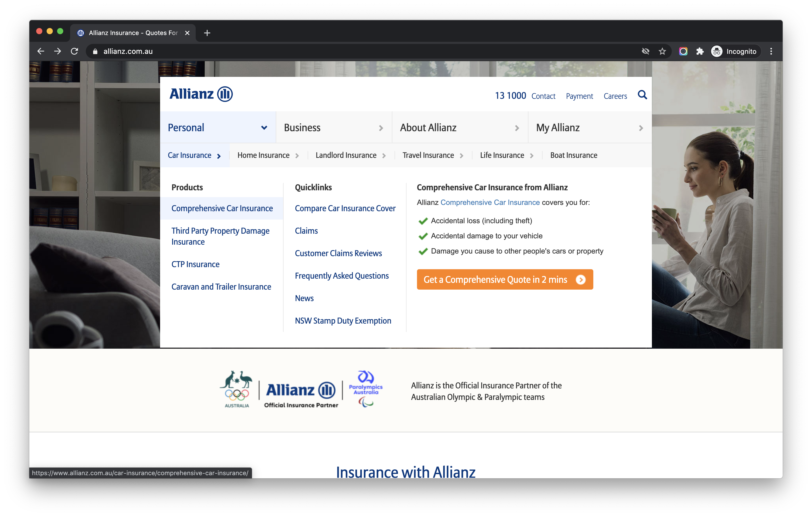Go to Boat Insurance
This screenshot has height=517, width=812.
pos(574,155)
